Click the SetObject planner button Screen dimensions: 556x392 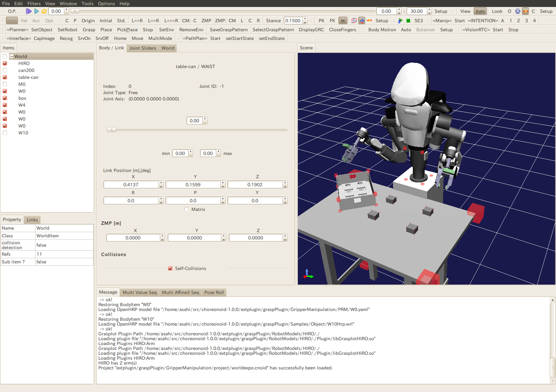(x=42, y=30)
